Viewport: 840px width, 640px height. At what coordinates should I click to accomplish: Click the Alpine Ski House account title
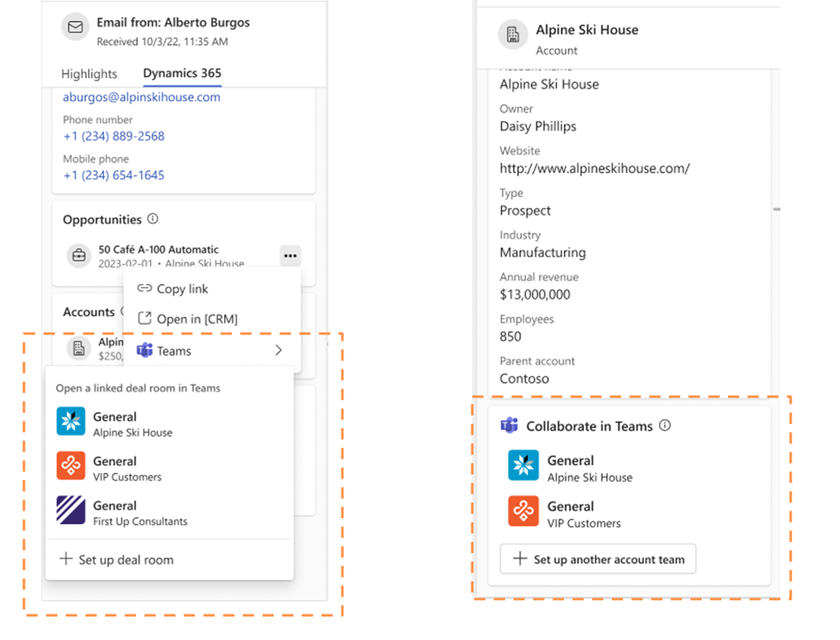click(x=587, y=30)
